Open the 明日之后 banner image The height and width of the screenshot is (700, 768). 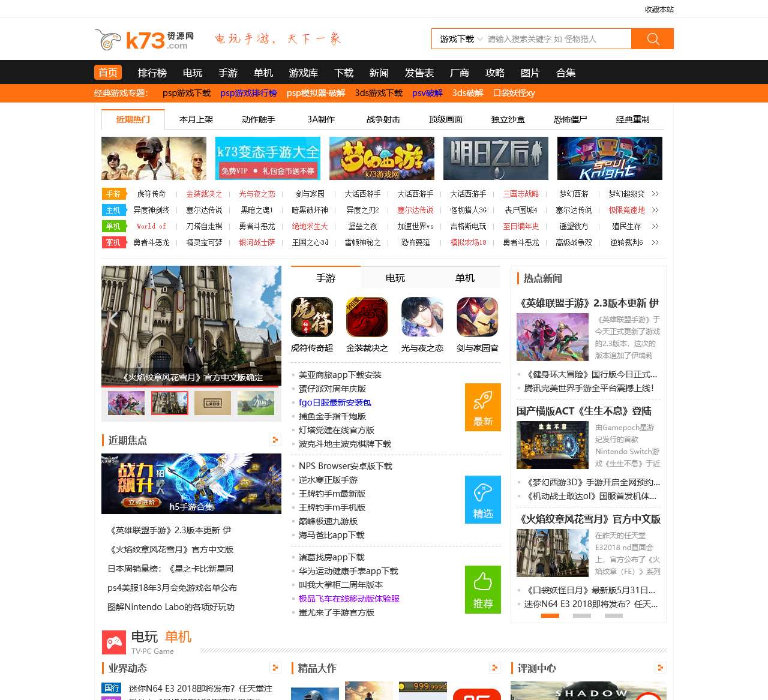coord(496,158)
